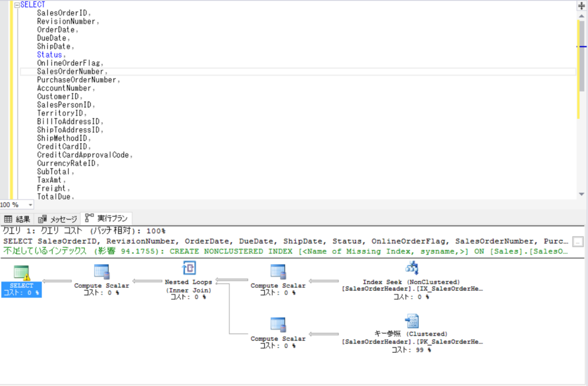Click the TerritoryID column text

[60, 113]
